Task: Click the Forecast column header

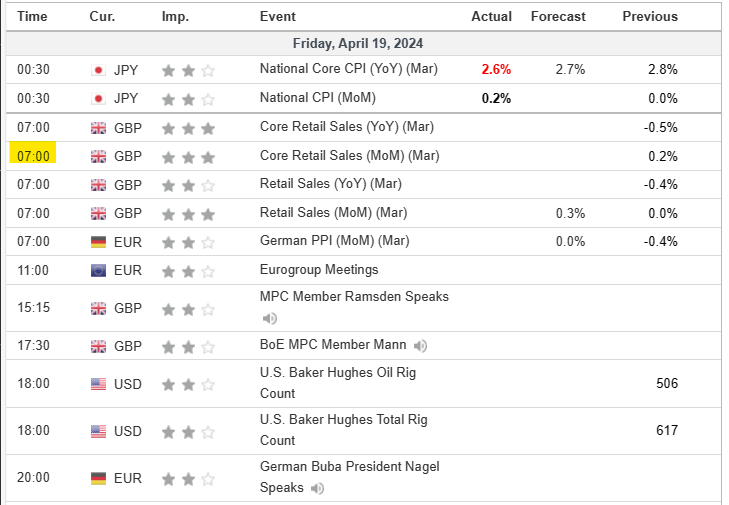Action: [x=558, y=16]
